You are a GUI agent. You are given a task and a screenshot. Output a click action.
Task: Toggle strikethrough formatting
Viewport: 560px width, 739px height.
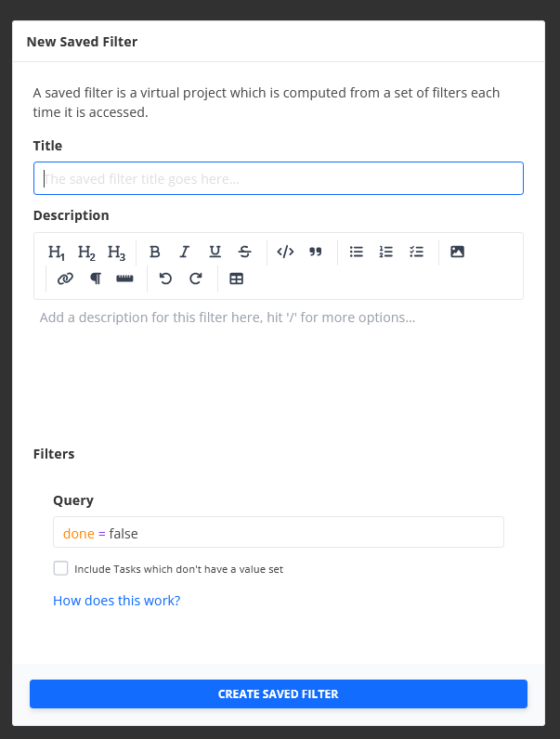pos(244,253)
